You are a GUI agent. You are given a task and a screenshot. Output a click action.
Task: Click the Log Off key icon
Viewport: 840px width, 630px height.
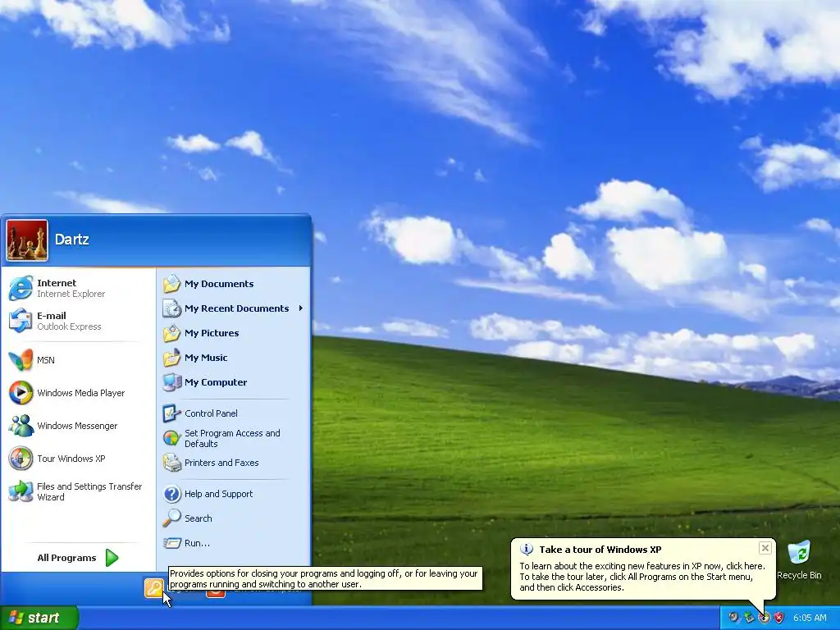[153, 588]
